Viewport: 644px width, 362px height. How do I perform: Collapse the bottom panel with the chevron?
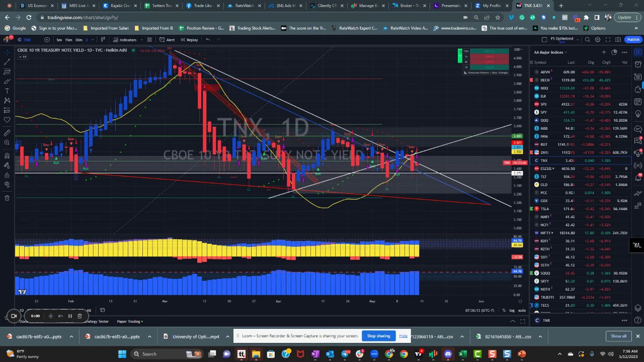(513, 321)
